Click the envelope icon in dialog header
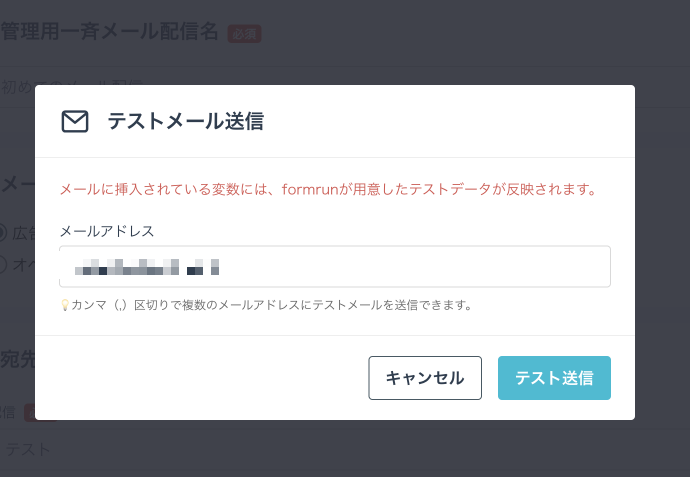The height and width of the screenshot is (477, 690). click(75, 121)
